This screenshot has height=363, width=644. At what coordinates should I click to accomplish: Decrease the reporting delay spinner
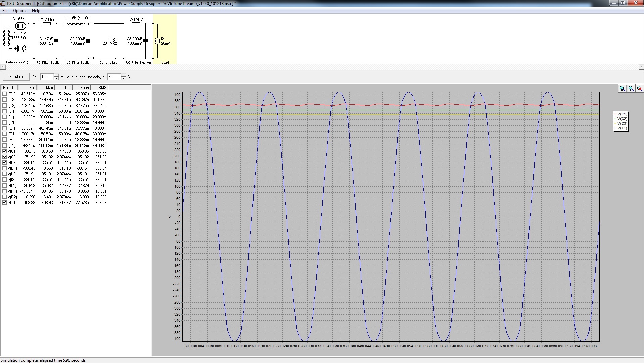[124, 79]
